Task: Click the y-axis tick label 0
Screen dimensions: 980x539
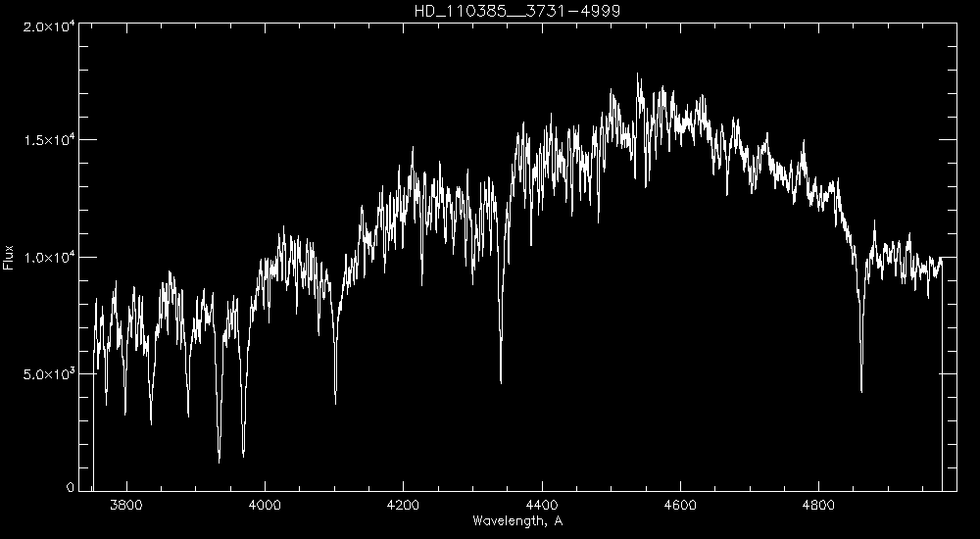Action: 71,488
